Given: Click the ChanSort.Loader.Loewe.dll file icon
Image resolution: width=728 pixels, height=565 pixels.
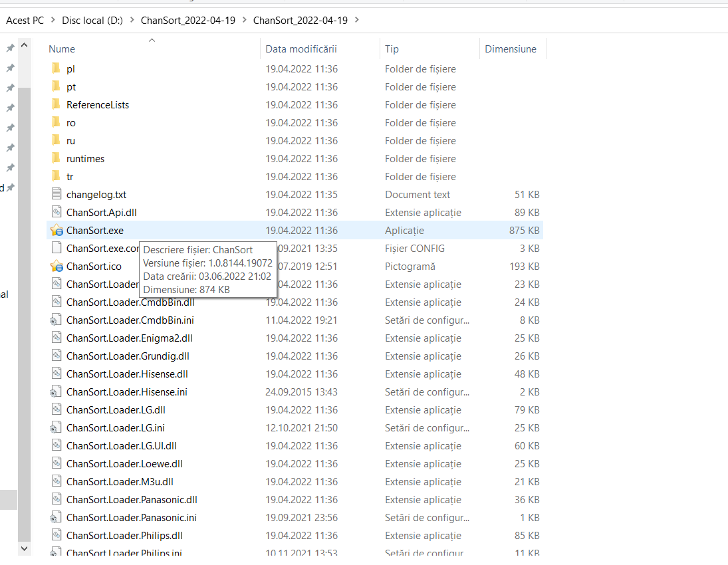Looking at the screenshot, I should click(56, 463).
